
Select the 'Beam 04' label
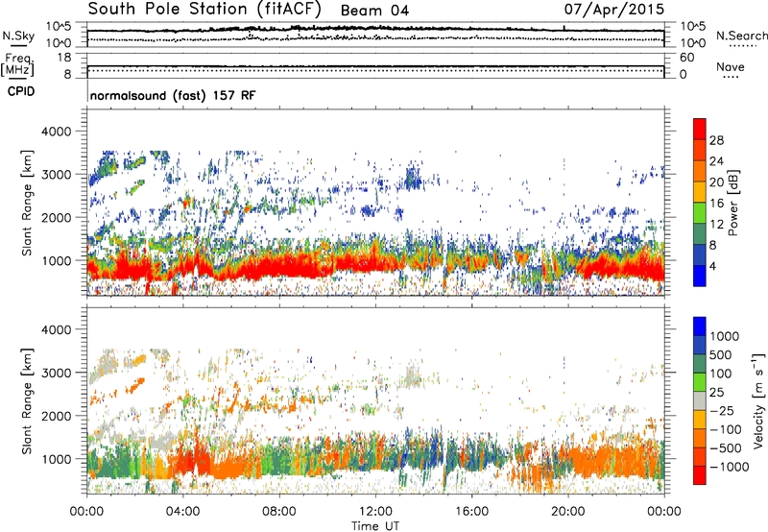(x=374, y=11)
